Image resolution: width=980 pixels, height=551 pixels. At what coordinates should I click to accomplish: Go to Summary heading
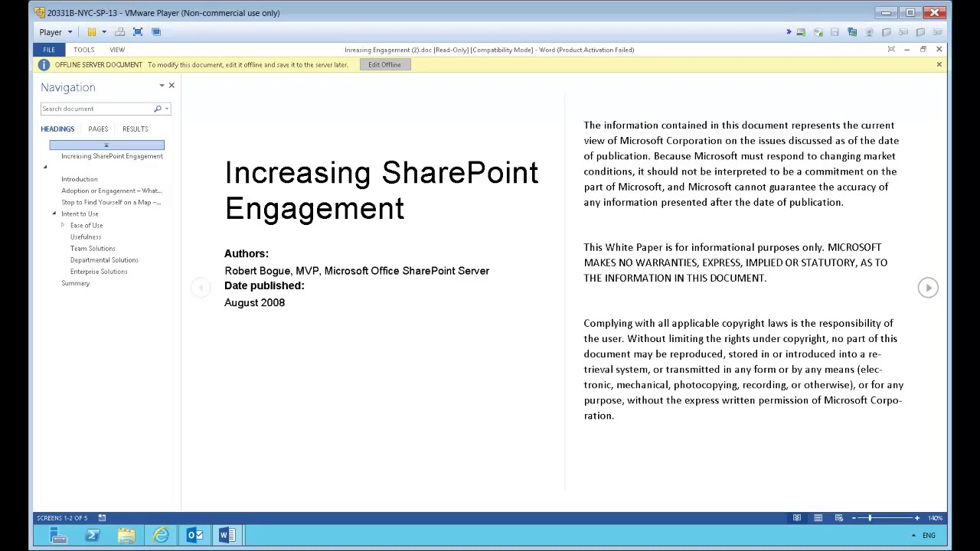tap(76, 283)
